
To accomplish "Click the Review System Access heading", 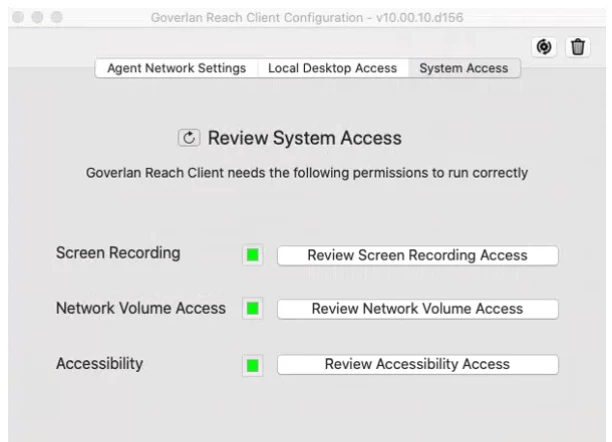I will click(x=304, y=138).
